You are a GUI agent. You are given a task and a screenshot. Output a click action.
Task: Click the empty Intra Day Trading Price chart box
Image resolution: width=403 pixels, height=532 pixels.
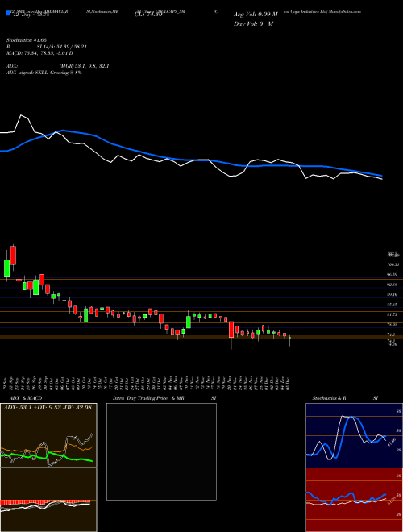[161, 451]
